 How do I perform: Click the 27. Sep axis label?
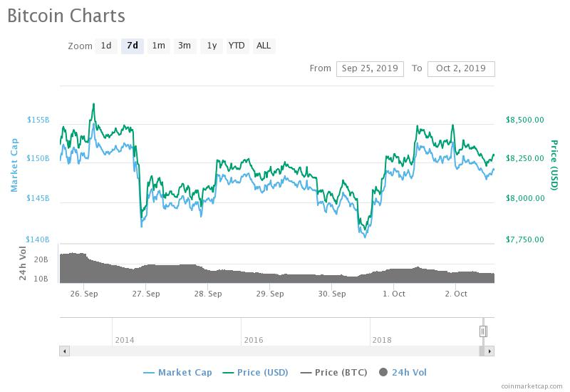(x=146, y=294)
